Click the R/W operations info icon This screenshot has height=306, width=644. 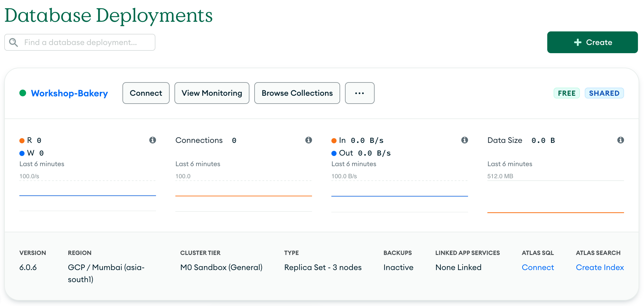(x=153, y=140)
